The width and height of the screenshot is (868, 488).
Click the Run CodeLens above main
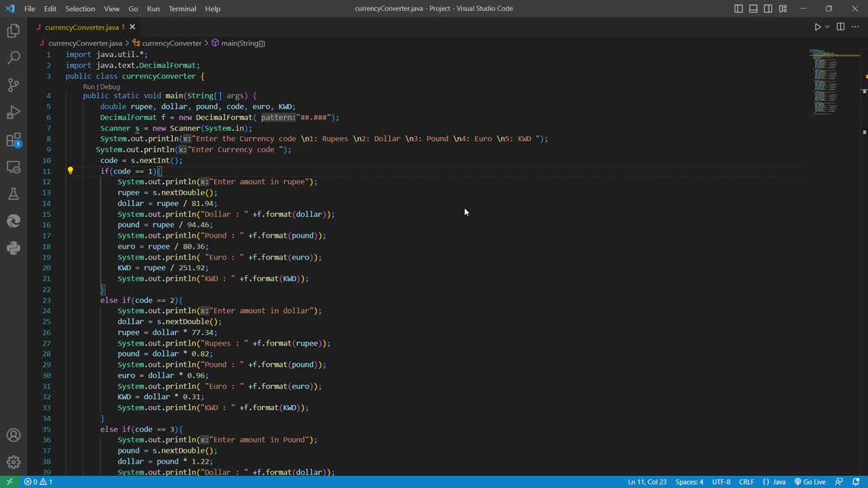[90, 87]
